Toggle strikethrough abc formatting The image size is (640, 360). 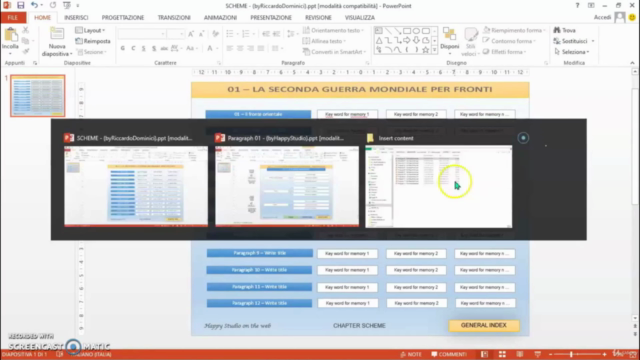point(164,48)
